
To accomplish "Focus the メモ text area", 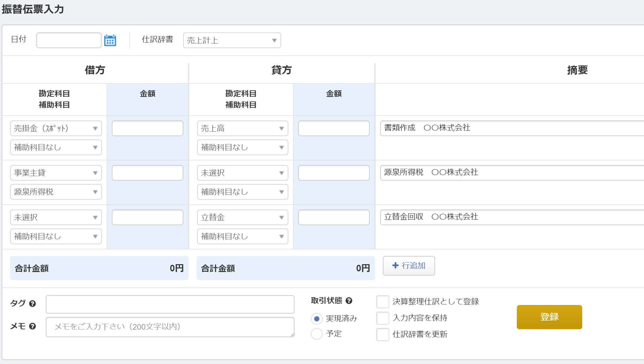I will point(170,327).
